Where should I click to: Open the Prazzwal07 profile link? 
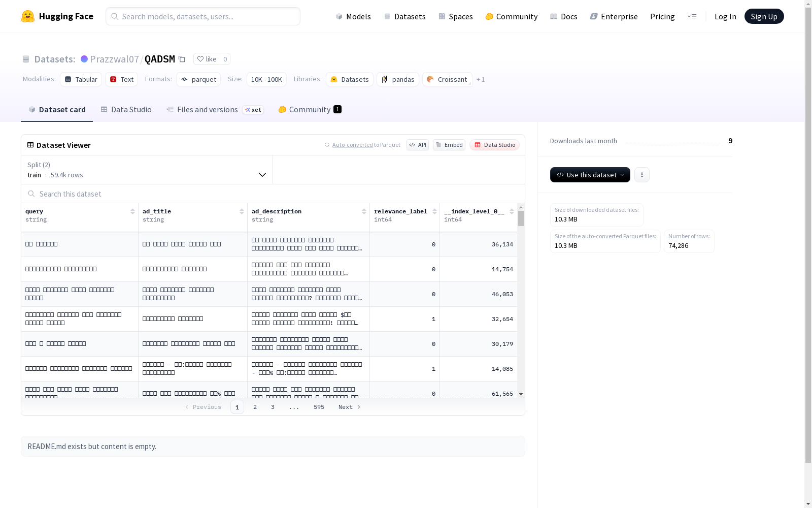pyautogui.click(x=114, y=59)
